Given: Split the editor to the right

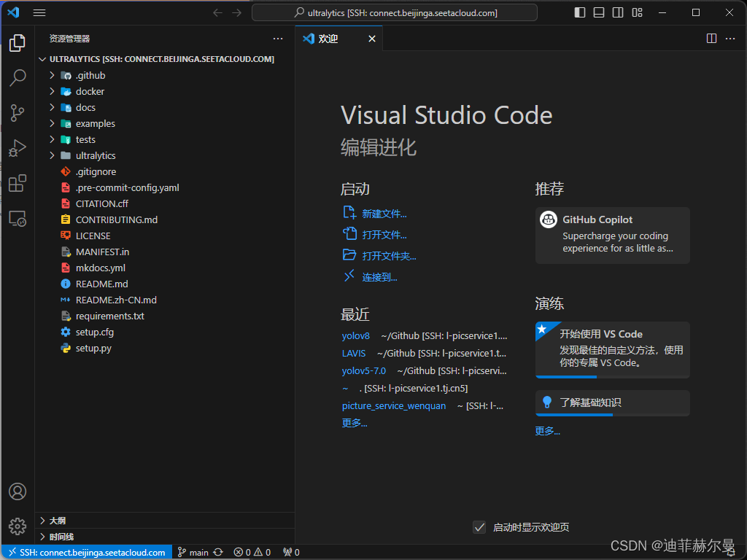Looking at the screenshot, I should coord(711,39).
